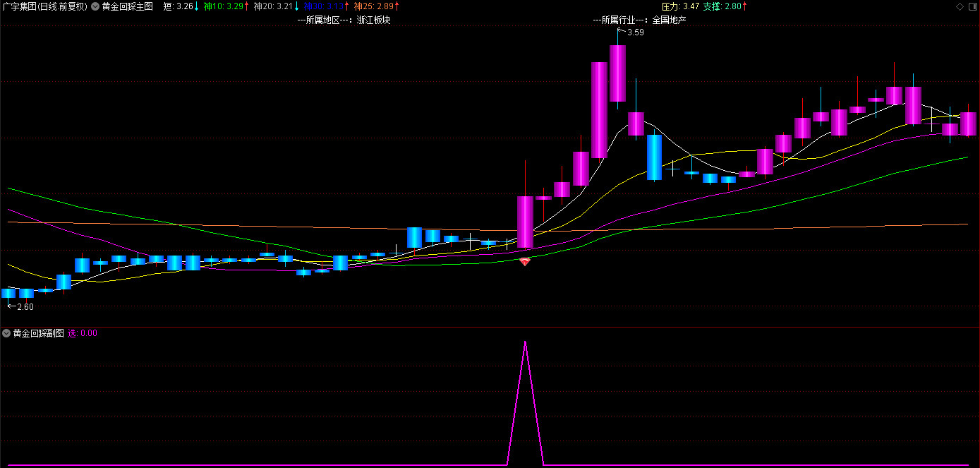Click the 所属行业 全国地产 industry label

coord(639,20)
